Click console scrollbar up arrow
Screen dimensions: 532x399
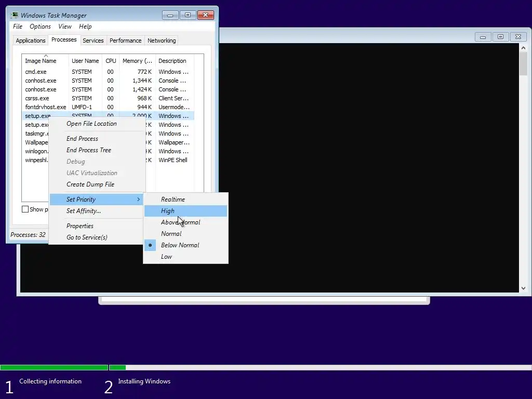[x=523, y=48]
